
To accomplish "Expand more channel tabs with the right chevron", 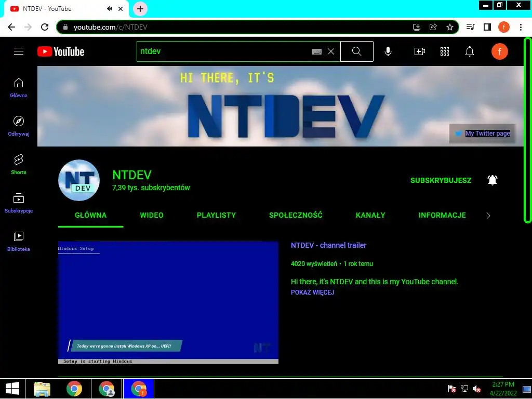I will 488,216.
